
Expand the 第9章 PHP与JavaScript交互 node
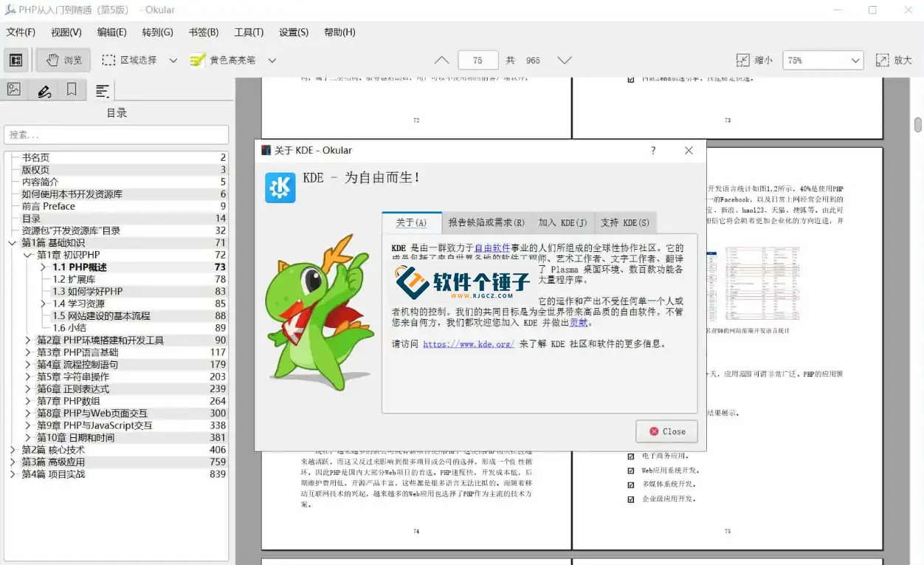[x=28, y=425]
